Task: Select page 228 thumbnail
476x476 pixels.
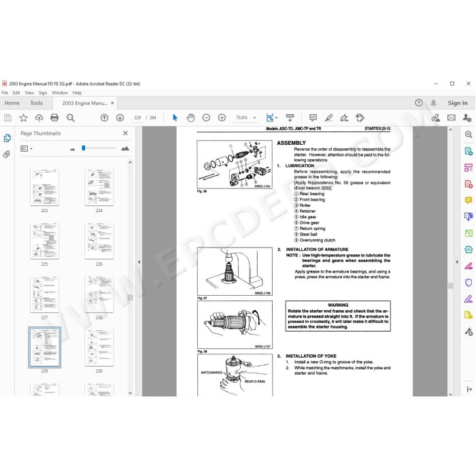Action: click(x=99, y=294)
